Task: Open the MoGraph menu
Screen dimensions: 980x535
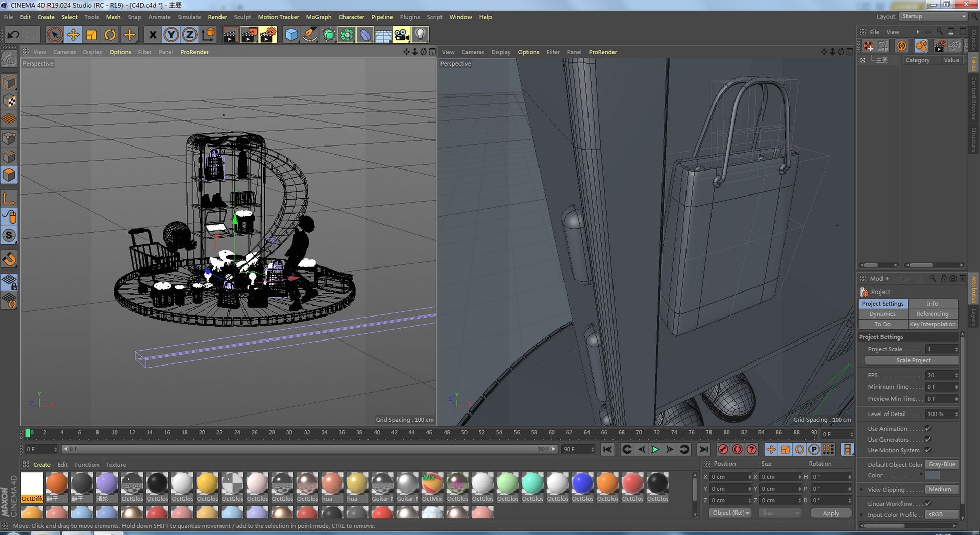Action: coord(318,17)
